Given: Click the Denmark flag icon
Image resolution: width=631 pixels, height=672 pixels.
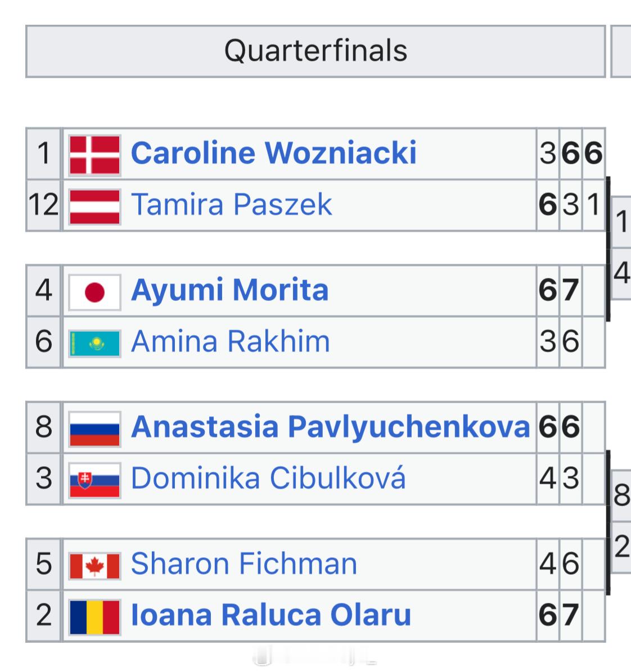Looking at the screenshot, I should pyautogui.click(x=94, y=155).
